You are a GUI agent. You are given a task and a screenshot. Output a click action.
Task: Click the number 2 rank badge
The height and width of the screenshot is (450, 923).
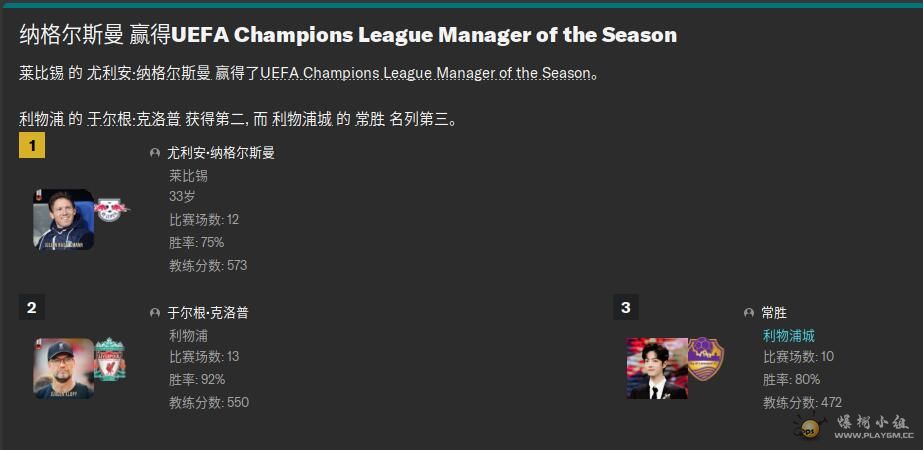[x=32, y=307]
